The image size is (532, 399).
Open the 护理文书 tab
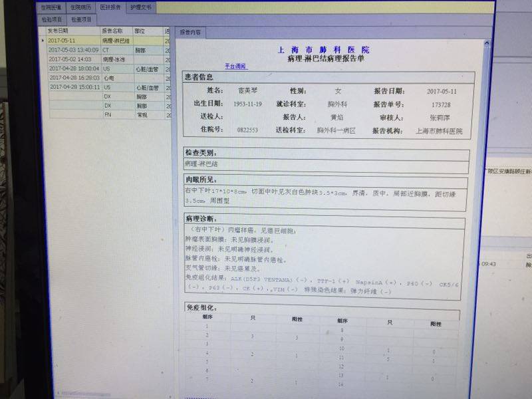tap(140, 7)
